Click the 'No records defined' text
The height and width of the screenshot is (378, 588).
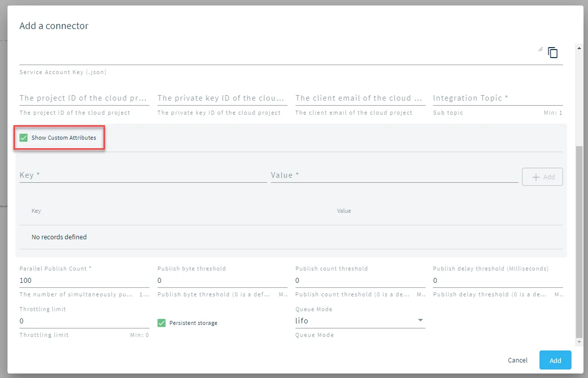coord(59,237)
